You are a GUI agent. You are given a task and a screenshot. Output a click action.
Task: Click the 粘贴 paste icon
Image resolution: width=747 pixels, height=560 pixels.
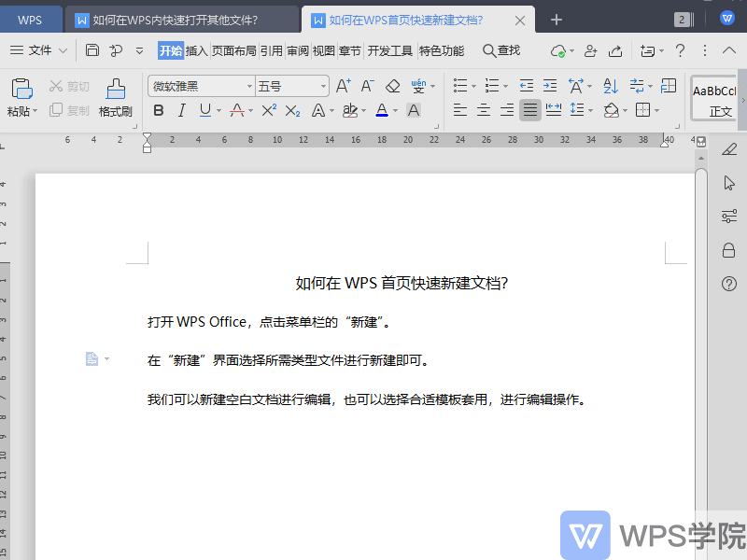coord(21,89)
